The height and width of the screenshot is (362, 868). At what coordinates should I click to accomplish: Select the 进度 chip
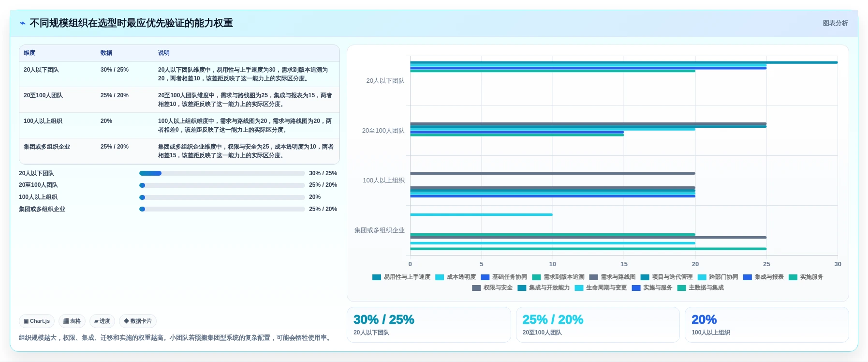(102, 321)
